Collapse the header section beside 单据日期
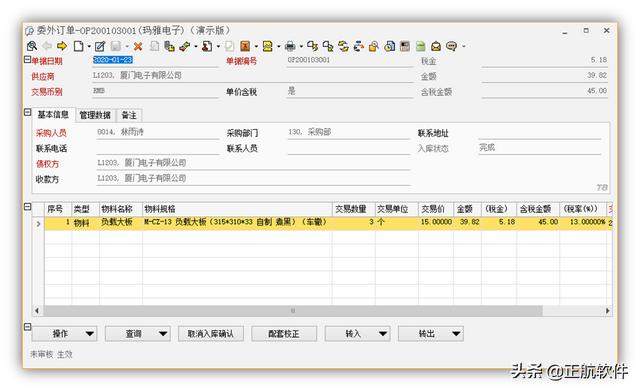The width and height of the screenshot is (640, 391). coord(27,60)
